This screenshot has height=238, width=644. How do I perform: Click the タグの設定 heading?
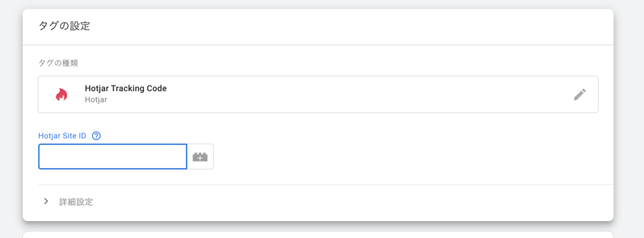point(64,26)
